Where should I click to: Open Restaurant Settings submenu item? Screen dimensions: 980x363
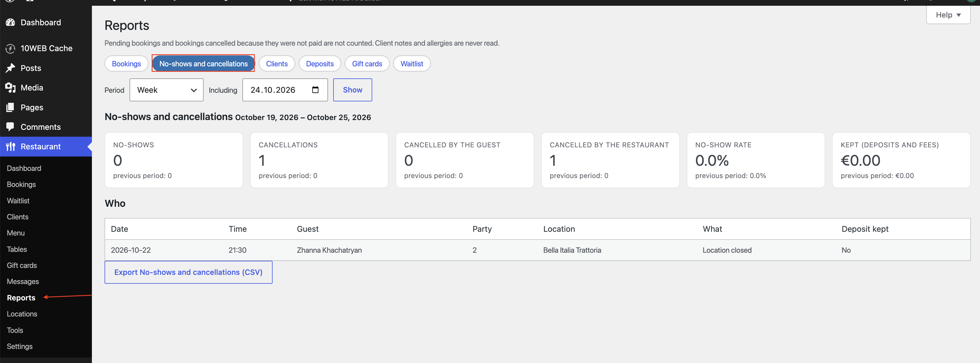point(20,346)
